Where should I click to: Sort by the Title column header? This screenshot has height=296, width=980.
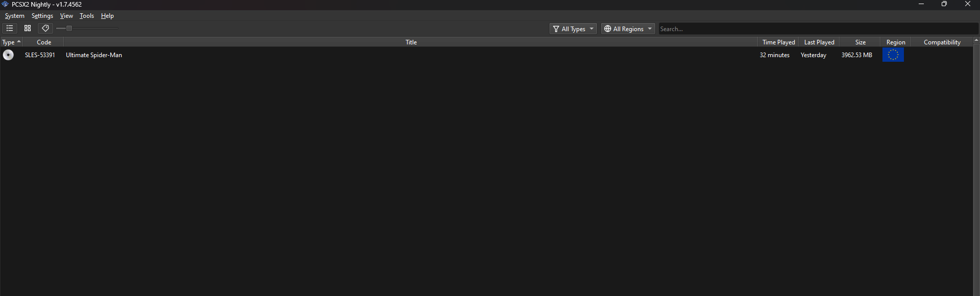tap(411, 42)
